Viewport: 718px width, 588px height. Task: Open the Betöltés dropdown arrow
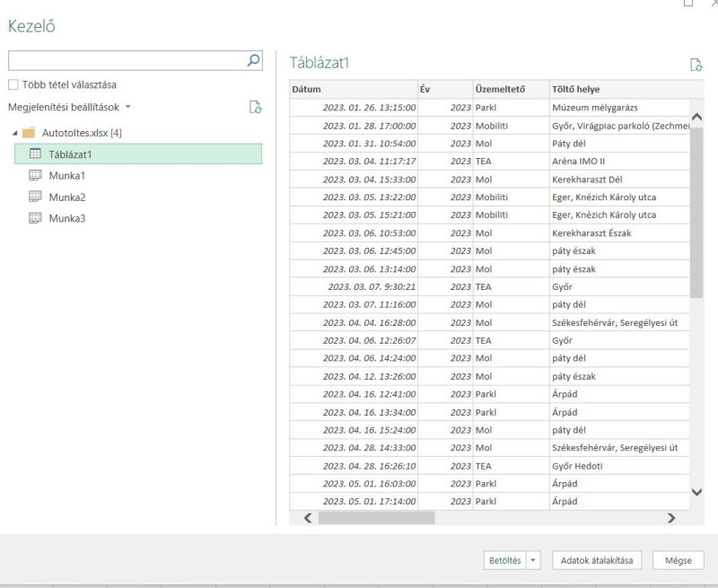(x=533, y=560)
